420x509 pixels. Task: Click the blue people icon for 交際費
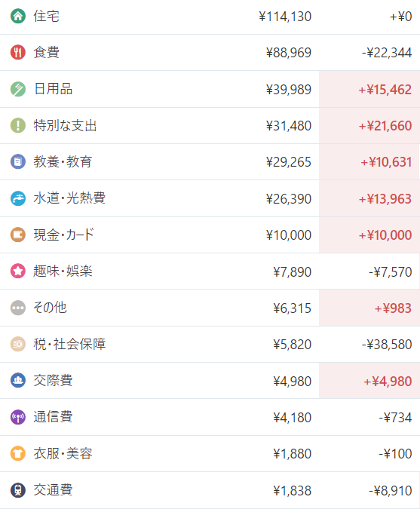pyautogui.click(x=18, y=381)
